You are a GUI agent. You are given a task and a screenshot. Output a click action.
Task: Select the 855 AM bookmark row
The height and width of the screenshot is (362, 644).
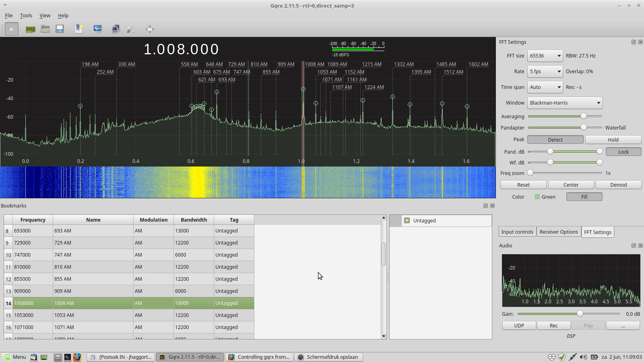93,279
